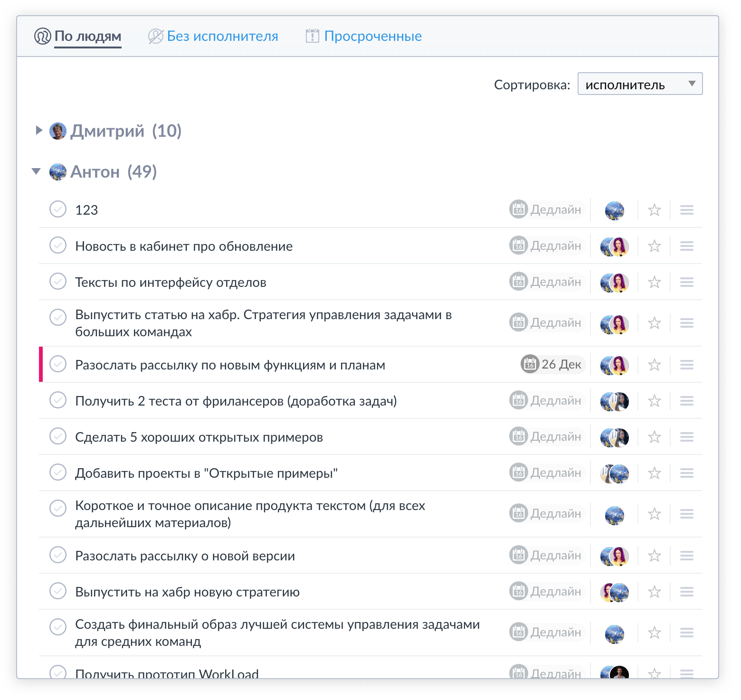
Task: Click assignee avatars on 'Новость в кабинет' task
Action: (614, 246)
